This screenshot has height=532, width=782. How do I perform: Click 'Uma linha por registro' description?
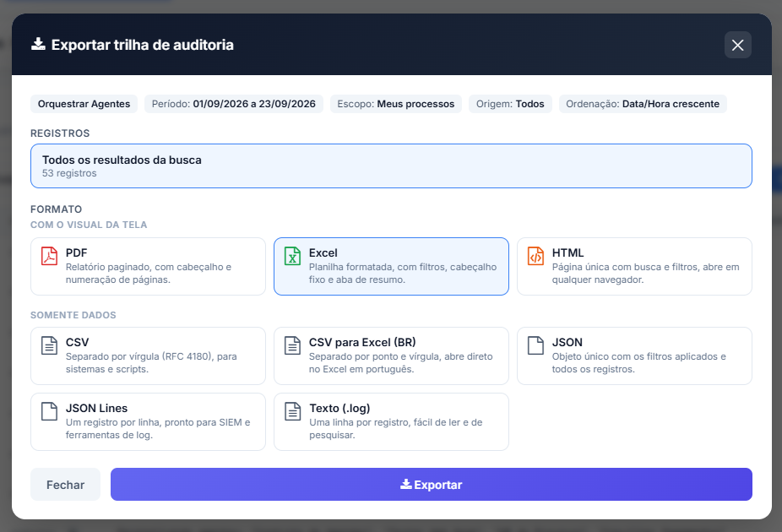(396, 428)
